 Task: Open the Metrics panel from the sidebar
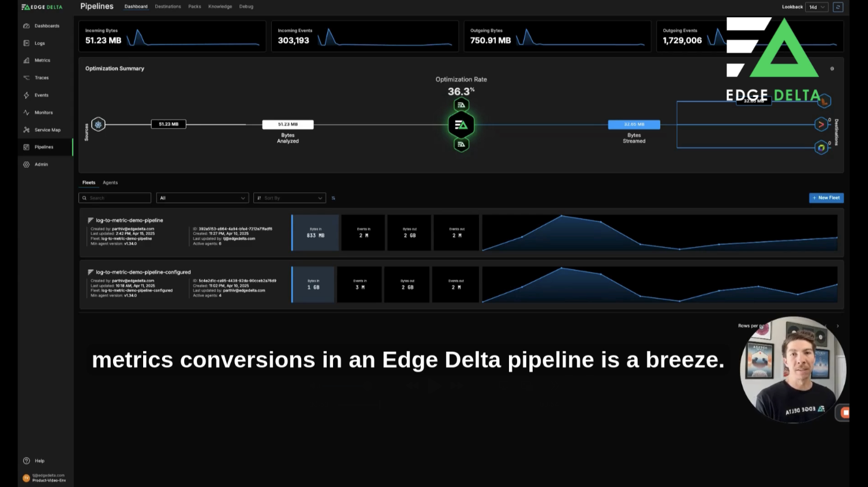coord(40,60)
